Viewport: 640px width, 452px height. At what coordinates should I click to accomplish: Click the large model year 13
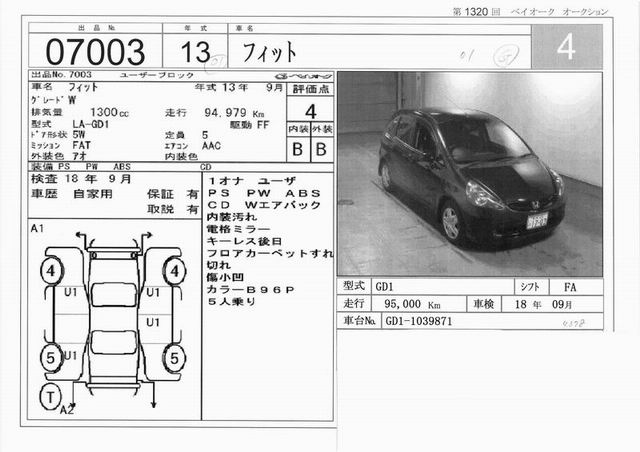coord(196,52)
